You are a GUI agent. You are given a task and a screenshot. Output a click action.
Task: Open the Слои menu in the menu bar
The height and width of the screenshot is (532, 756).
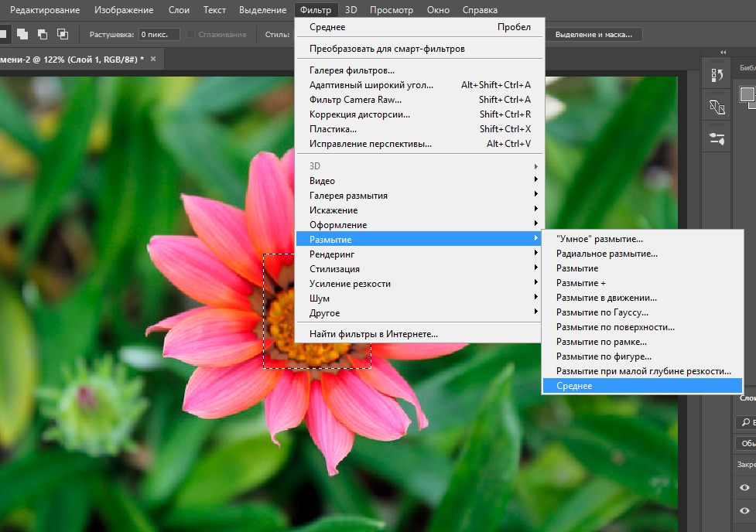(x=179, y=9)
